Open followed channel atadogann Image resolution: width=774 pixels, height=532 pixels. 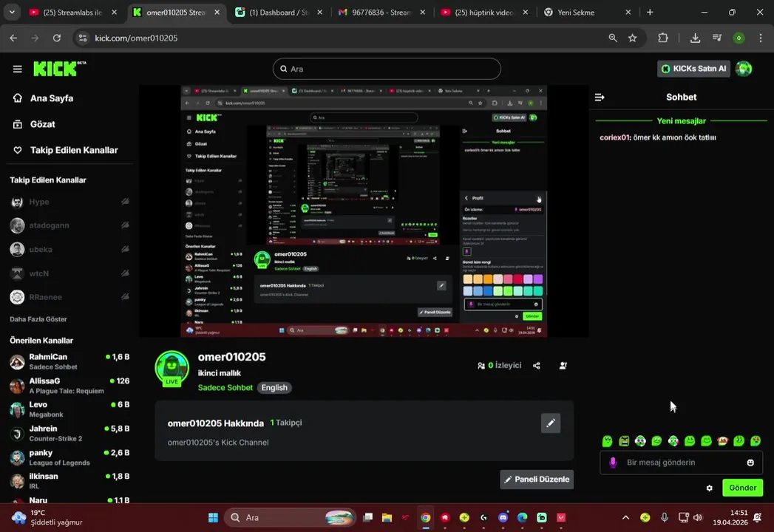69,225
